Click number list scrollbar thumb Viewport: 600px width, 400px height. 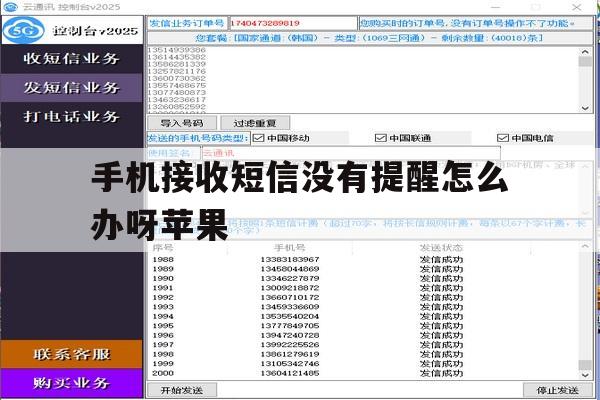pos(585,61)
